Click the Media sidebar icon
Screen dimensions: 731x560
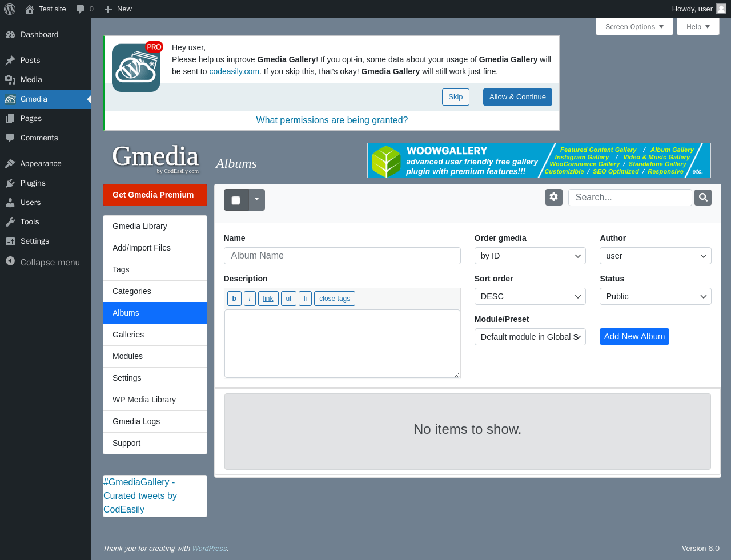pyautogui.click(x=10, y=79)
